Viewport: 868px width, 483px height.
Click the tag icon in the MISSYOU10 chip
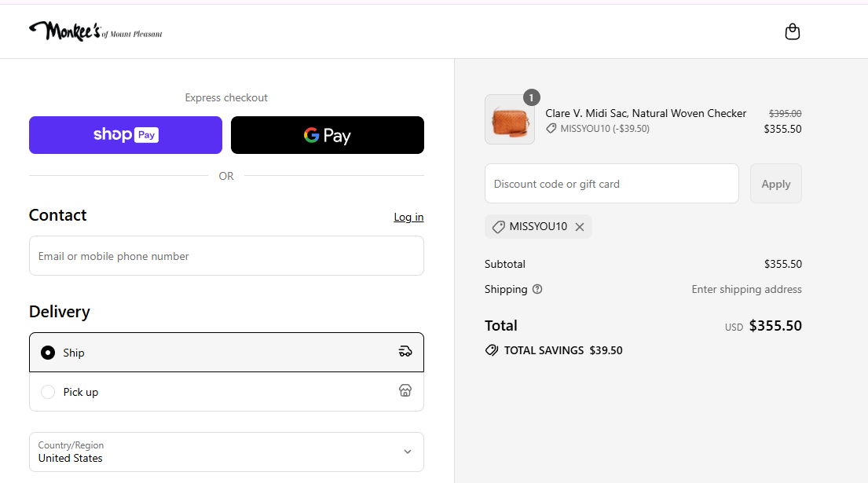coord(498,227)
